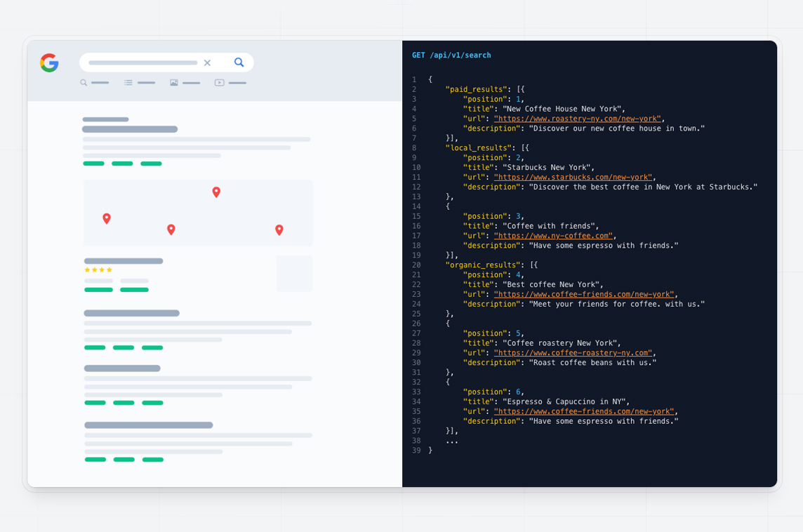
Task: Open the coffee-roastery-ny.com URL
Action: pos(573,353)
